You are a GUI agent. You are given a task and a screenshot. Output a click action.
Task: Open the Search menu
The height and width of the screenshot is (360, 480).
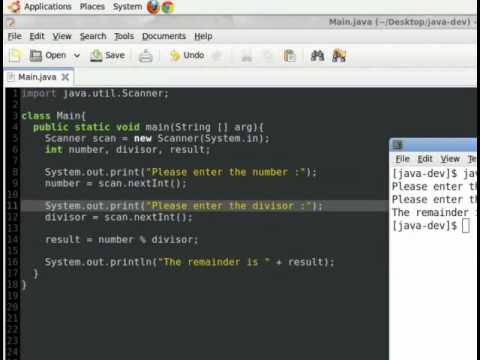[93, 36]
